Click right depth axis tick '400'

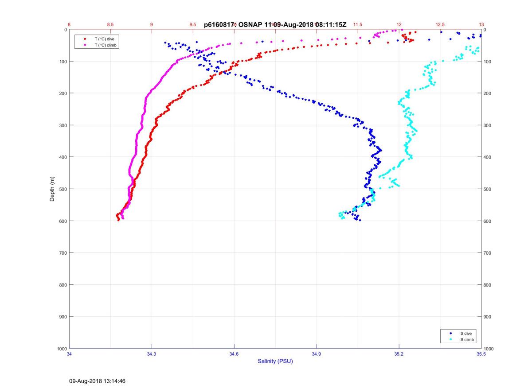[487, 157]
